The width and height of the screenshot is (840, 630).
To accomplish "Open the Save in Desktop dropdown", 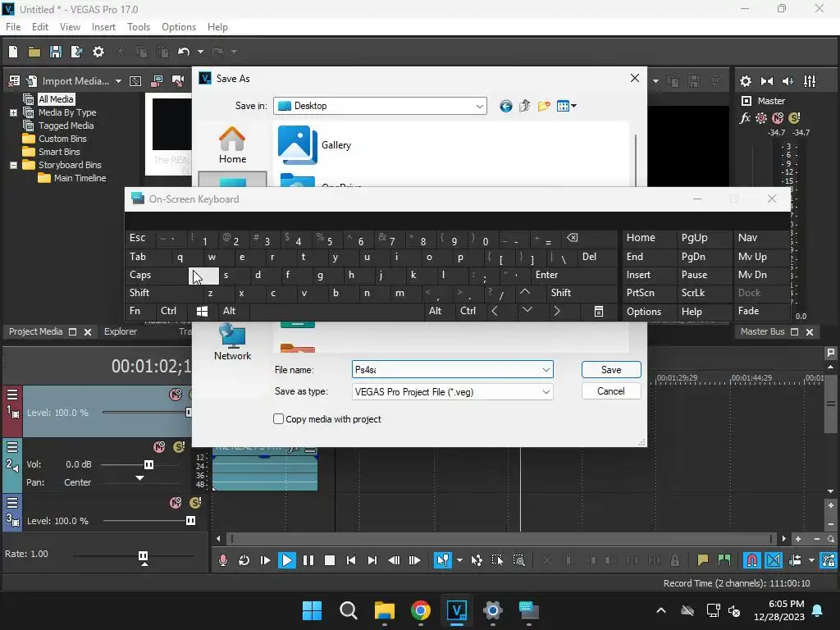I will tap(479, 106).
